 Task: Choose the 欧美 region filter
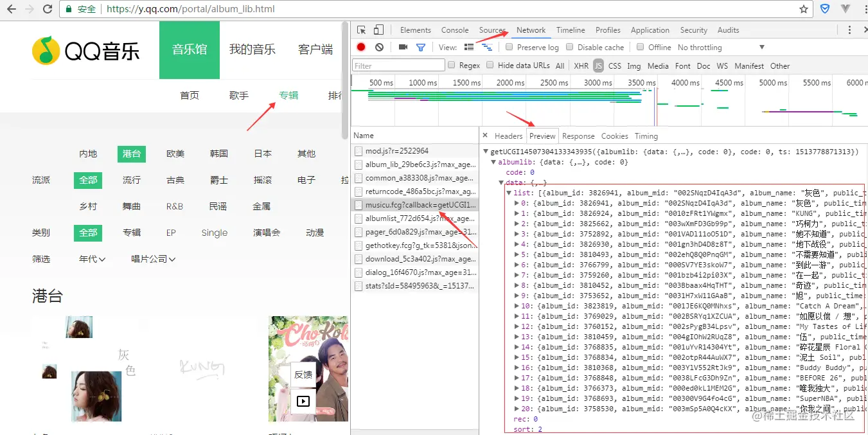coord(175,154)
